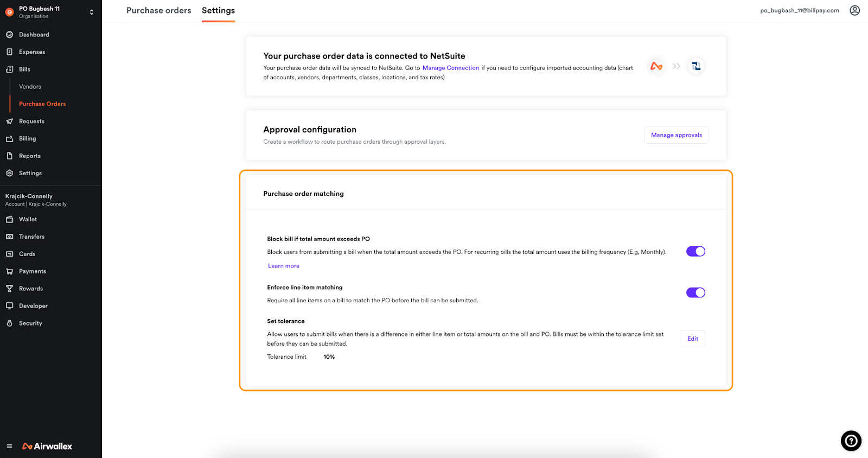Toggle Enforce line item matching switch

click(x=695, y=292)
